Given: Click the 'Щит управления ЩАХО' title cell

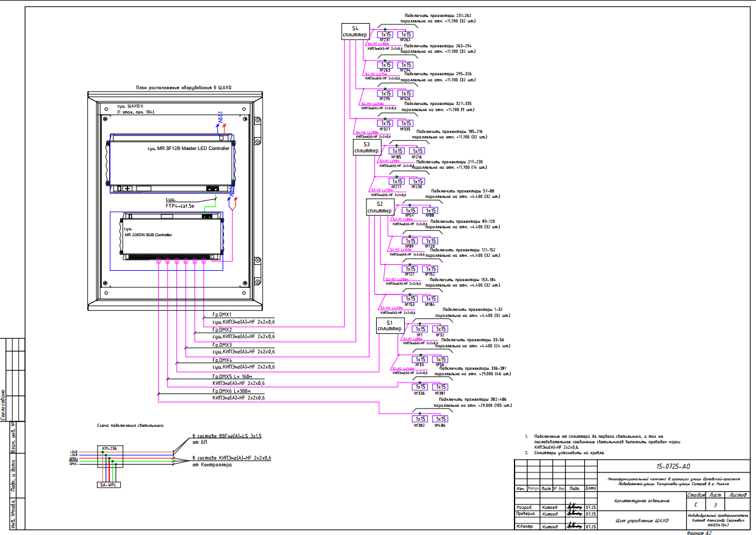Looking at the screenshot, I should (x=642, y=521).
